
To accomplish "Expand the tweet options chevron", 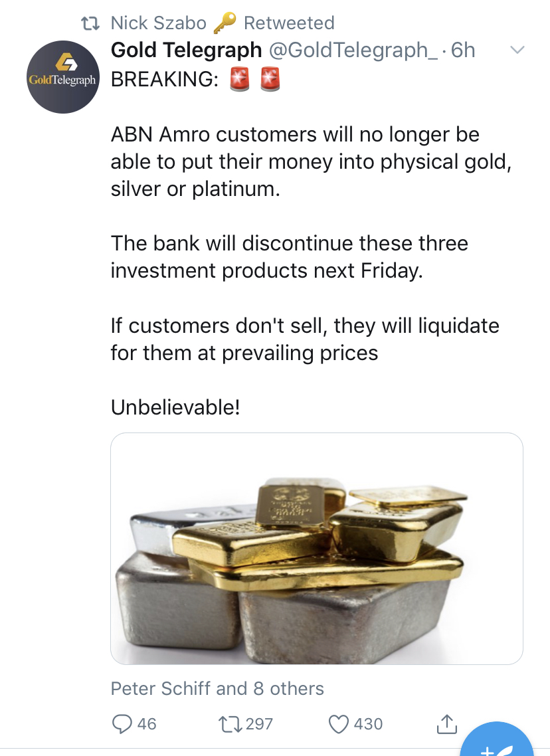I will click(516, 50).
